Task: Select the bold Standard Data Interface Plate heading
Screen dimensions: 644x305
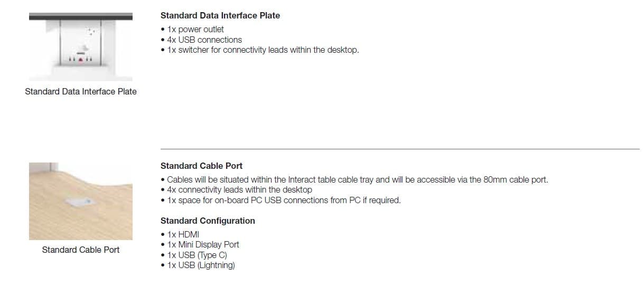Action: [x=220, y=16]
